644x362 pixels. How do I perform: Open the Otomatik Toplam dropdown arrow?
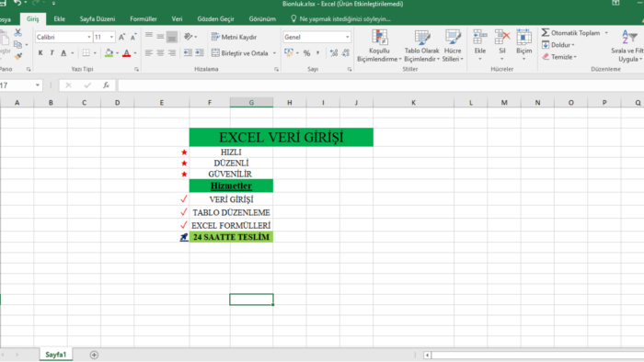[x=606, y=33]
